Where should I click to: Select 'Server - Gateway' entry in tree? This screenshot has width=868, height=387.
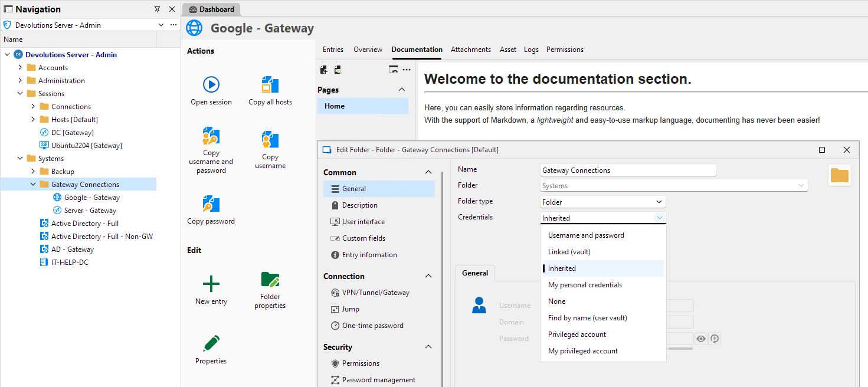tap(90, 211)
